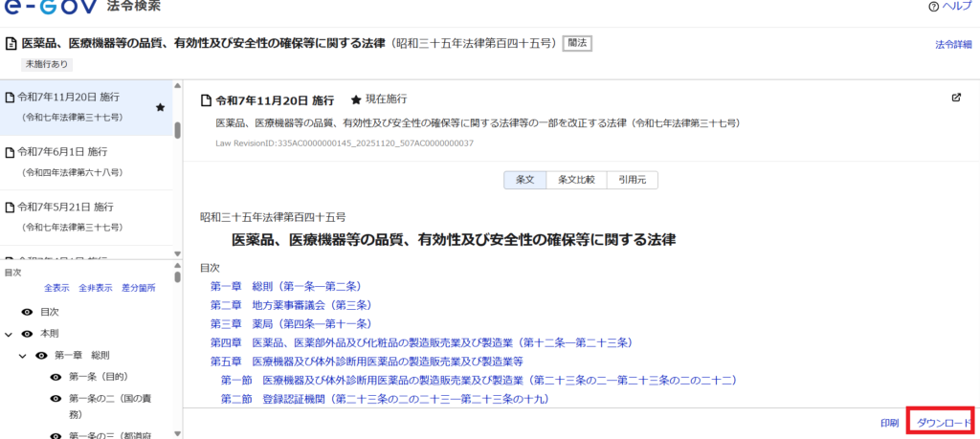
Task: Open the 法令詳細 link
Action: [953, 44]
